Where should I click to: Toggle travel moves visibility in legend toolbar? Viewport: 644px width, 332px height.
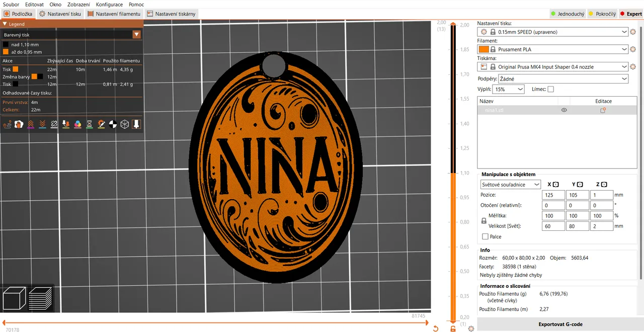click(7, 124)
